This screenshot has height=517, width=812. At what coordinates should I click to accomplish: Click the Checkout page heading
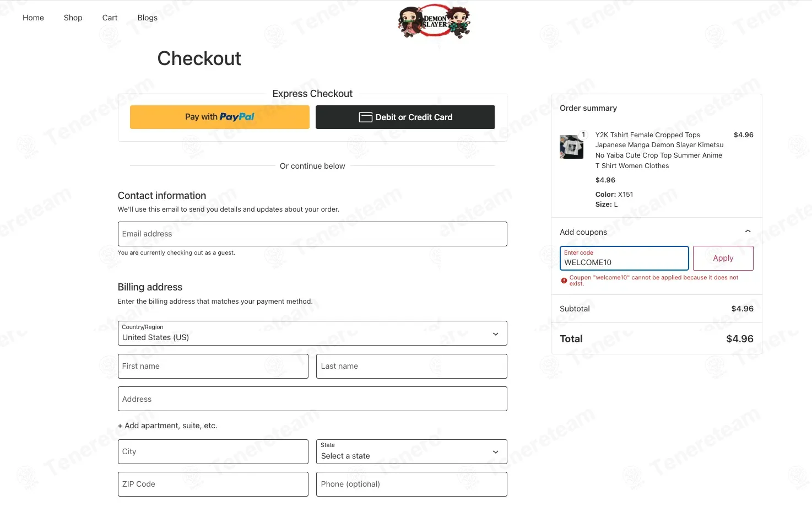[x=199, y=58]
